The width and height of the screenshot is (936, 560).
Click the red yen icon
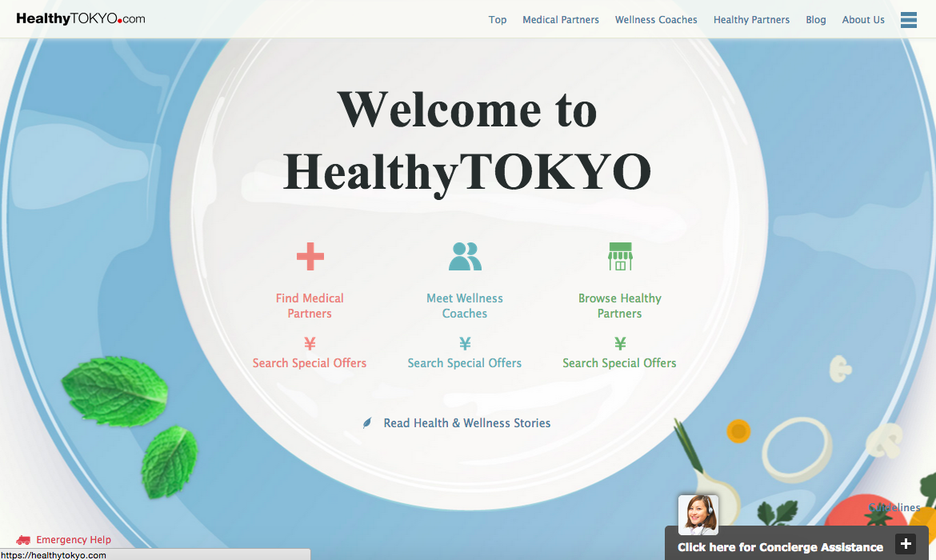click(x=310, y=343)
